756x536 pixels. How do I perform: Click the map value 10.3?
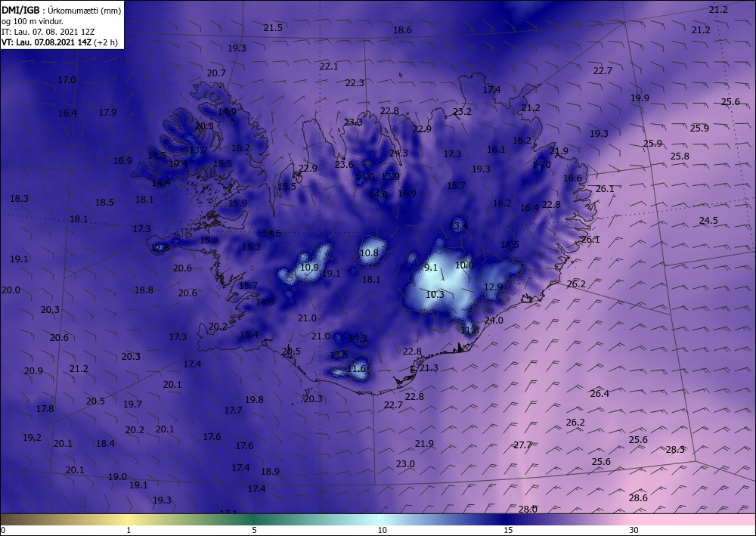[435, 294]
